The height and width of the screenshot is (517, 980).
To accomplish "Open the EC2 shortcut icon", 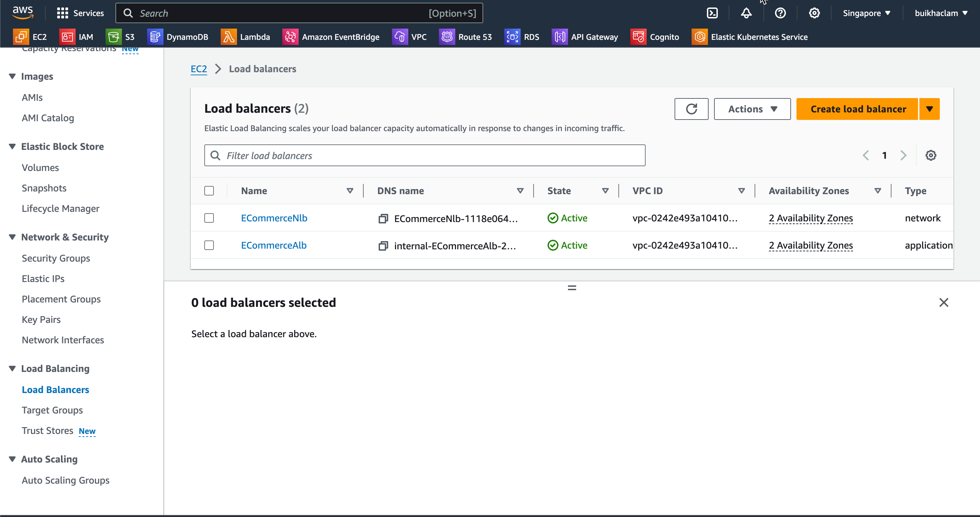I will (x=21, y=37).
